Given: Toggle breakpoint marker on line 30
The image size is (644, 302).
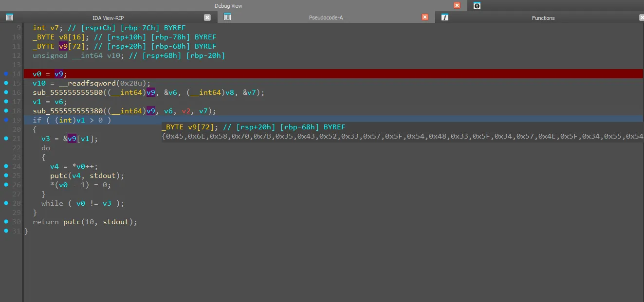Looking at the screenshot, I should (x=6, y=222).
